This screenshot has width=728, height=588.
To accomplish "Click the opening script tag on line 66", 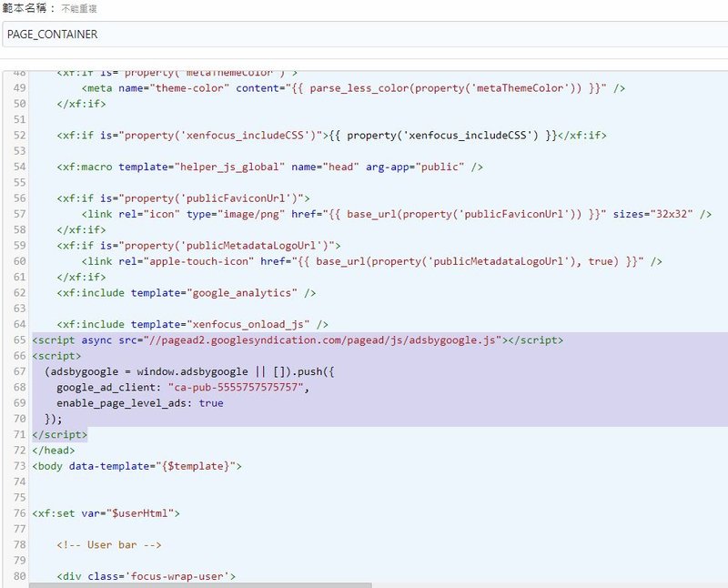I will (x=56, y=356).
